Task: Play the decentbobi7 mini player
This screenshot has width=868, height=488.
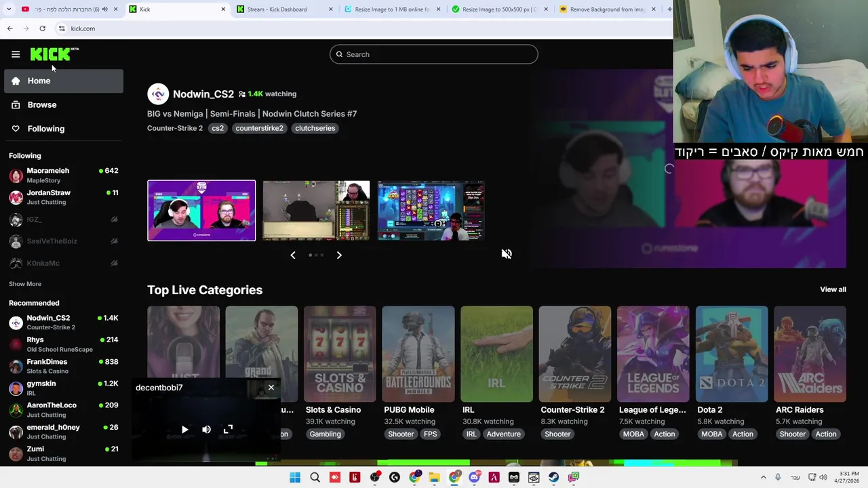Action: click(184, 430)
